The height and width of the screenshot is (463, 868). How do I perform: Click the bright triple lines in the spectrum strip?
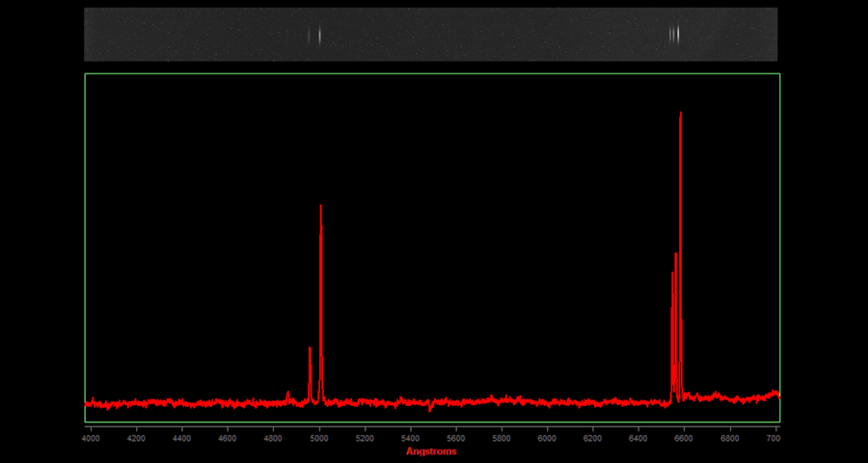pyautogui.click(x=675, y=35)
